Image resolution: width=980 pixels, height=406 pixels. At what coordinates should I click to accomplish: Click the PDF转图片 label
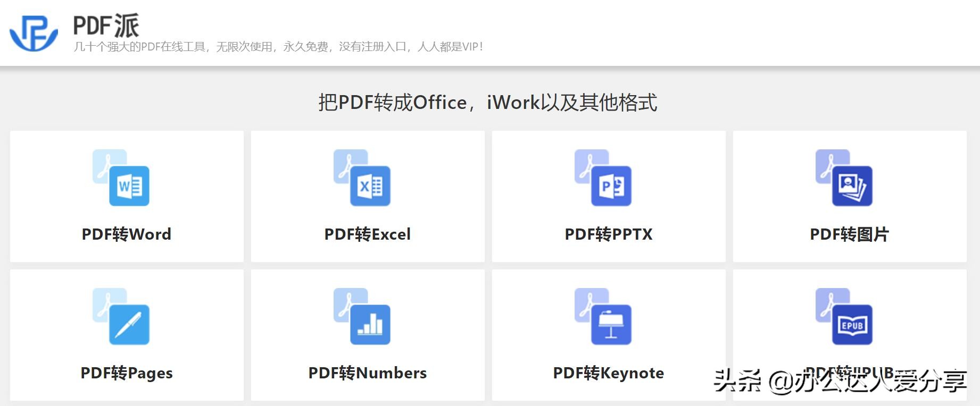click(850, 234)
